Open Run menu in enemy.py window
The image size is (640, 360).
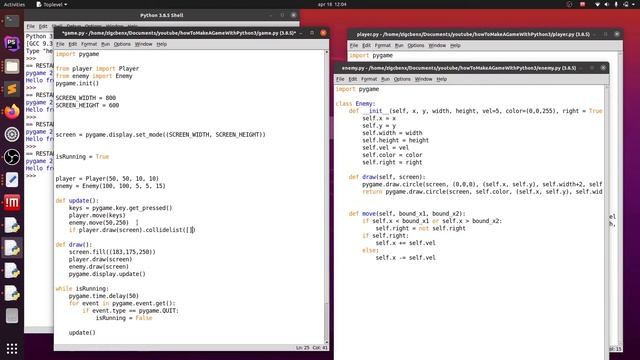pos(385,79)
